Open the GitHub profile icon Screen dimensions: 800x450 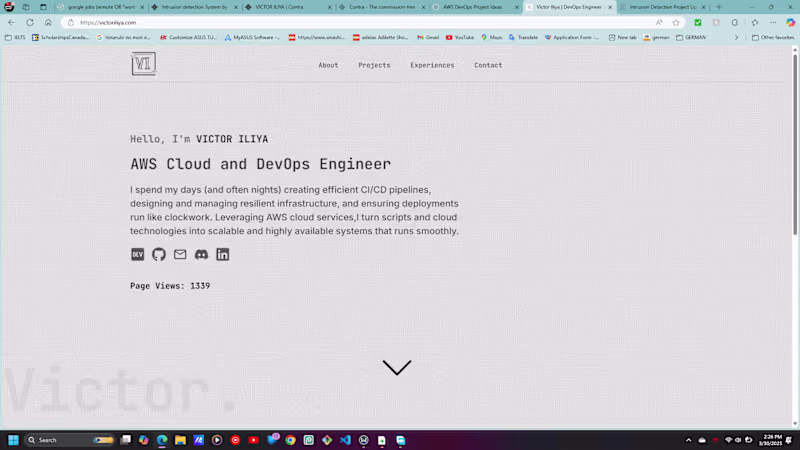click(x=159, y=254)
